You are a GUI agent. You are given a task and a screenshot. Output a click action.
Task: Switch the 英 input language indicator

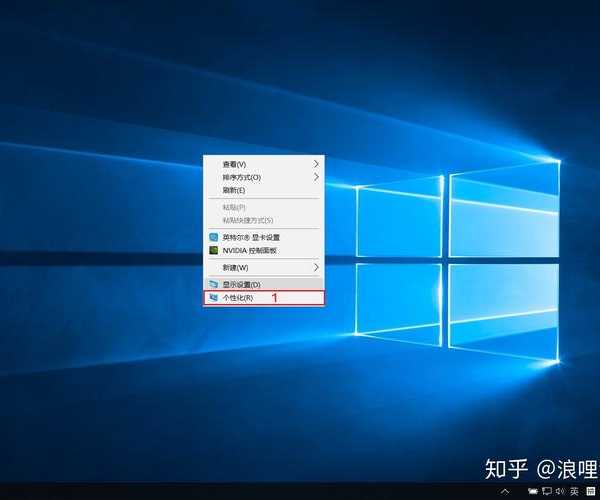pyautogui.click(x=574, y=491)
